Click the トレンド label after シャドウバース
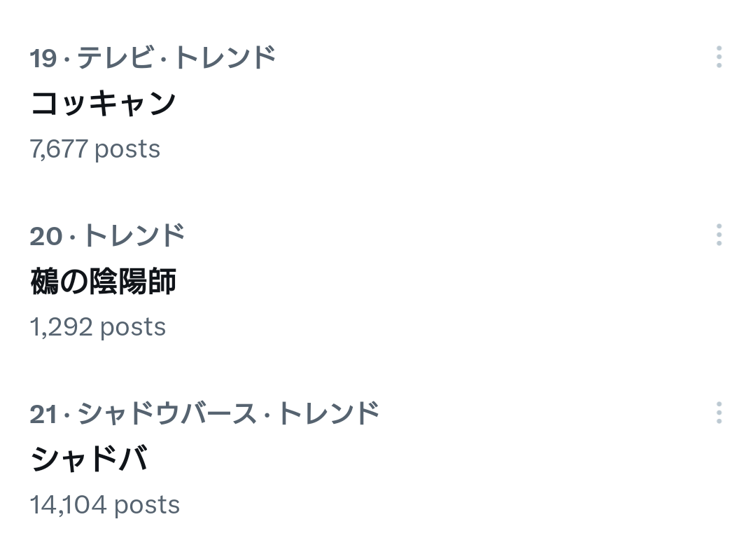 328,413
